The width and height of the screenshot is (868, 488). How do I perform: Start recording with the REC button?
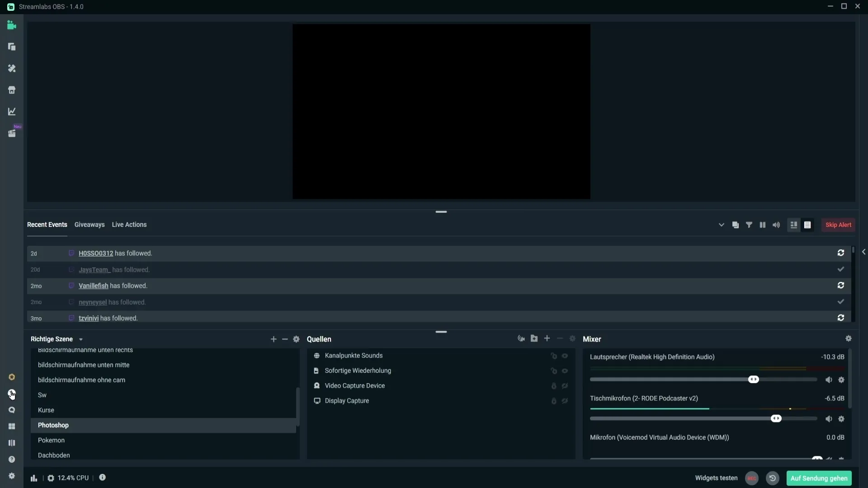click(x=752, y=478)
